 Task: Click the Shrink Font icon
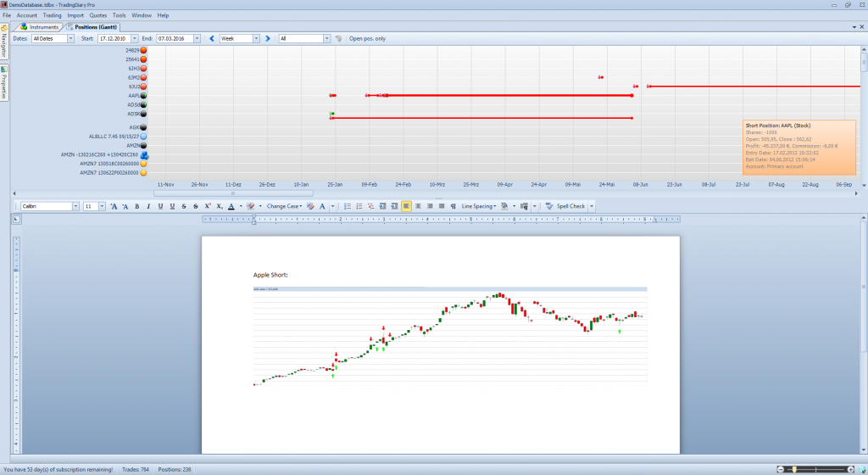125,206
